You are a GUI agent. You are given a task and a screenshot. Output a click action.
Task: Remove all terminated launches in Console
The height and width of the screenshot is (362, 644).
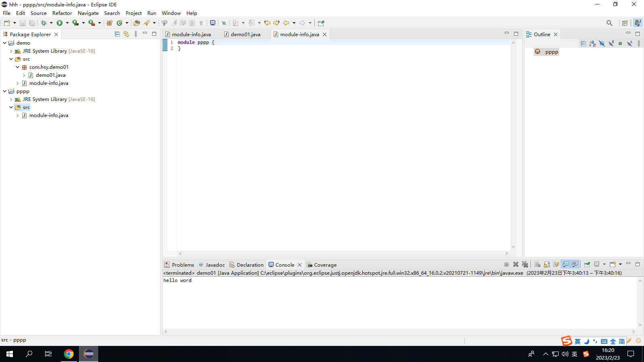click(x=525, y=264)
